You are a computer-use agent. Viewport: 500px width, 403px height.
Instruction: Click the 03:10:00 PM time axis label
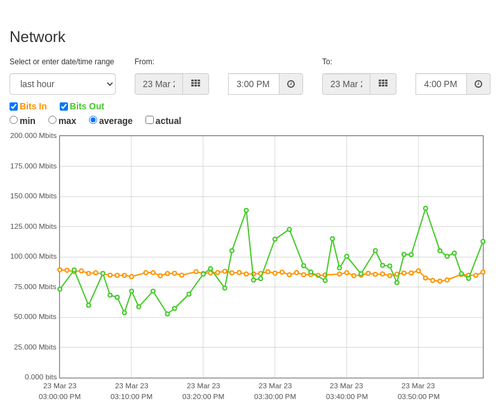pos(131,397)
